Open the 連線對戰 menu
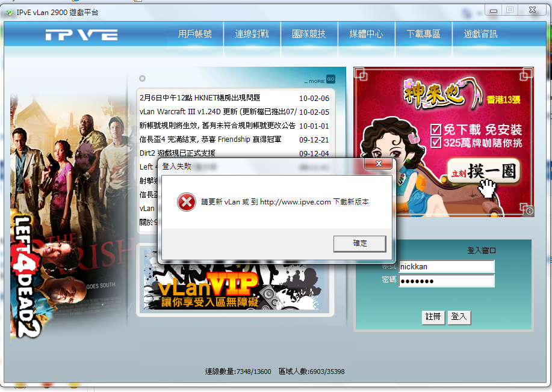 click(x=252, y=34)
